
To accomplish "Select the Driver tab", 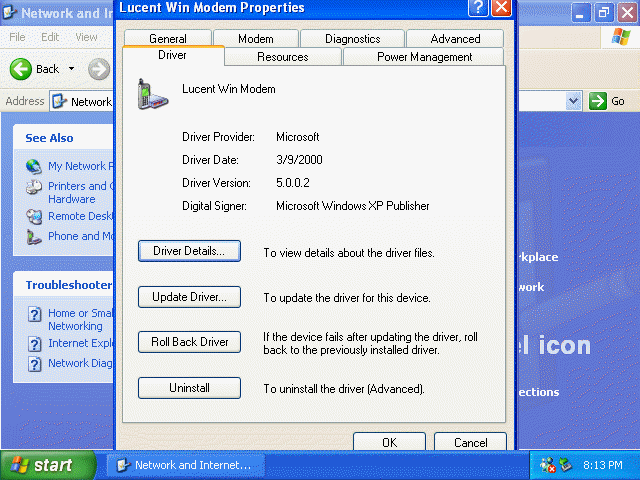I will pyautogui.click(x=172, y=55).
